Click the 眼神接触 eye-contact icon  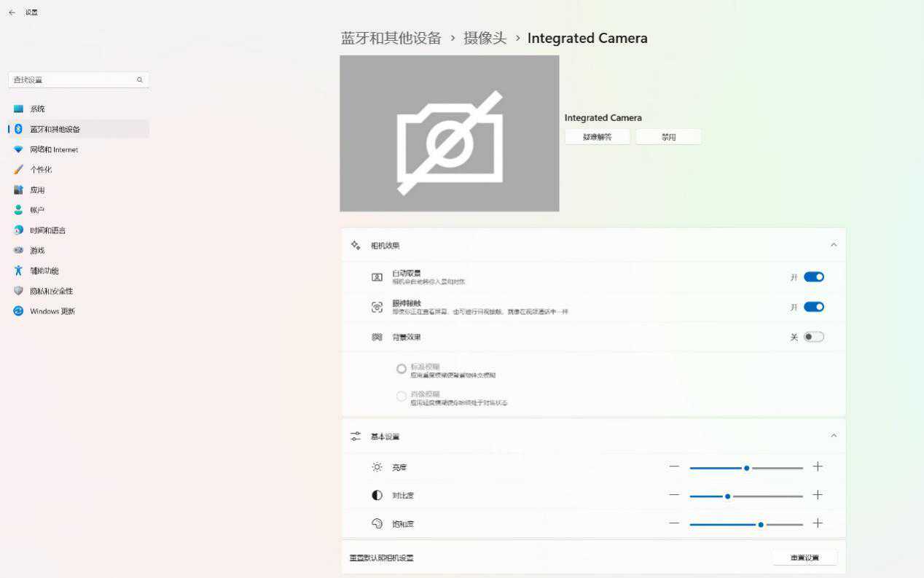(x=377, y=308)
